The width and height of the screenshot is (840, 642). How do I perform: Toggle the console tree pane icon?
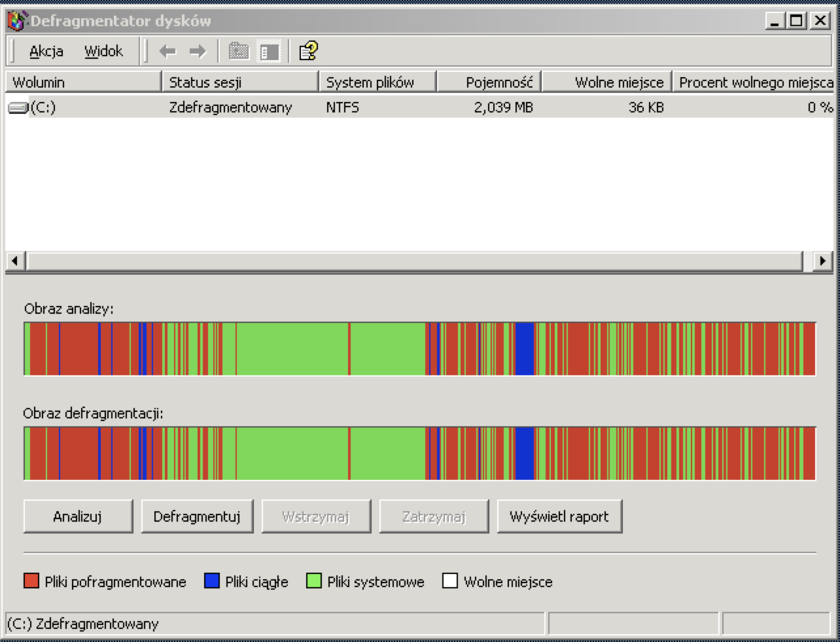[x=269, y=51]
